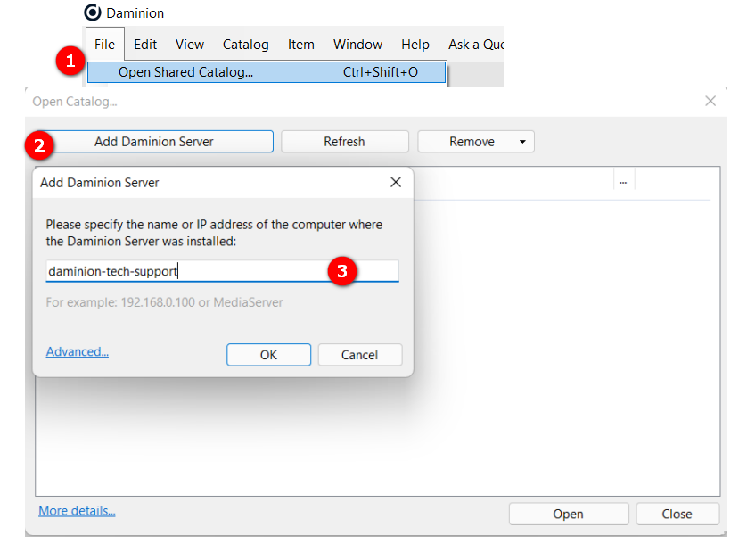This screenshot has width=747, height=560.
Task: Open the Help menu
Action: (x=415, y=44)
